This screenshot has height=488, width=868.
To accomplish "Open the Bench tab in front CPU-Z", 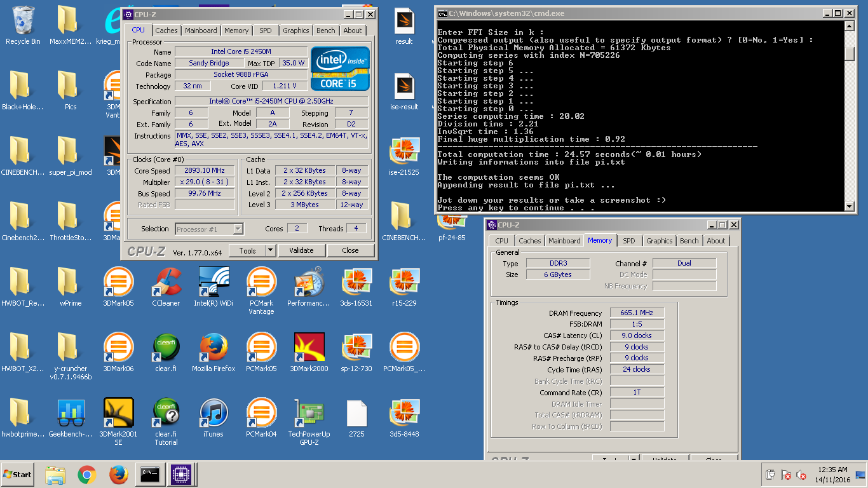I will (x=326, y=30).
